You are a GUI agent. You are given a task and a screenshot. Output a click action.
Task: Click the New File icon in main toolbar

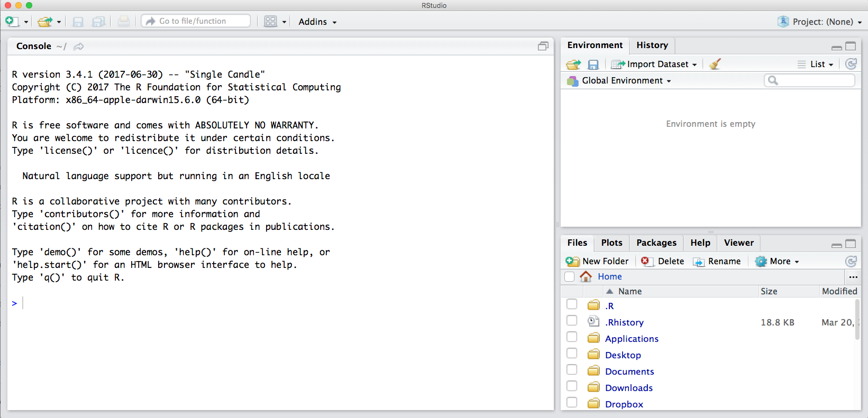[x=12, y=21]
